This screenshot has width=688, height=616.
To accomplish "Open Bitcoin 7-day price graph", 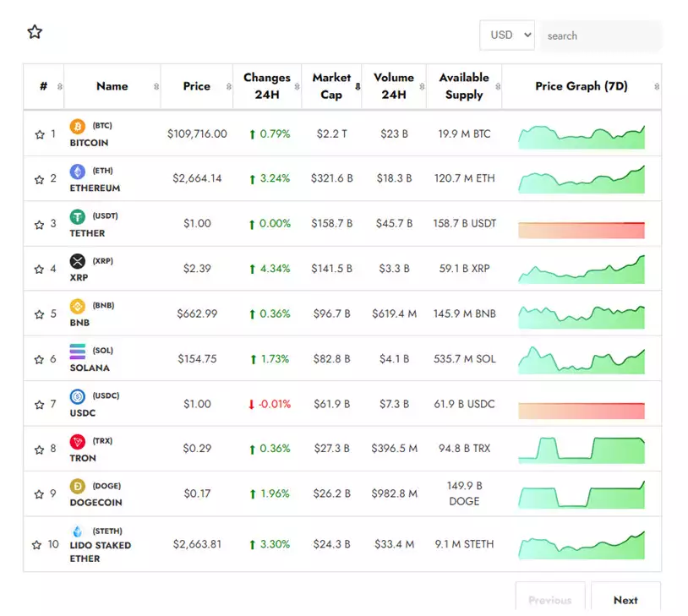I will [x=582, y=138].
